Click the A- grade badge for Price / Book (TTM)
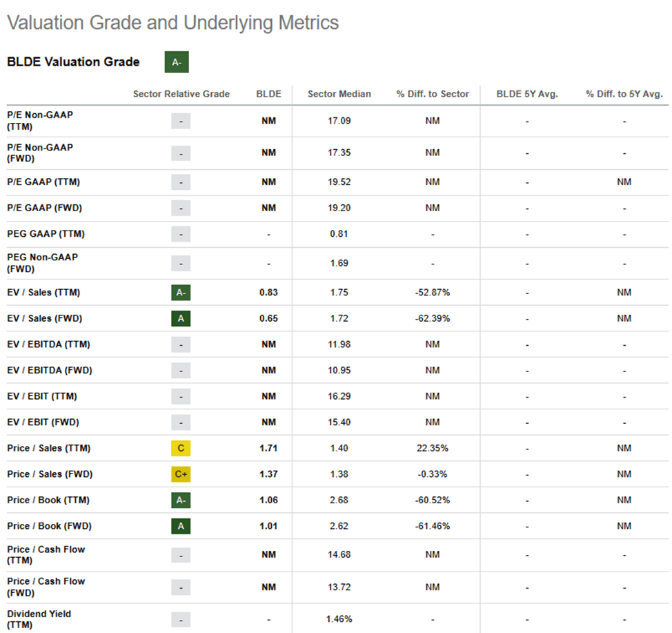 [181, 500]
